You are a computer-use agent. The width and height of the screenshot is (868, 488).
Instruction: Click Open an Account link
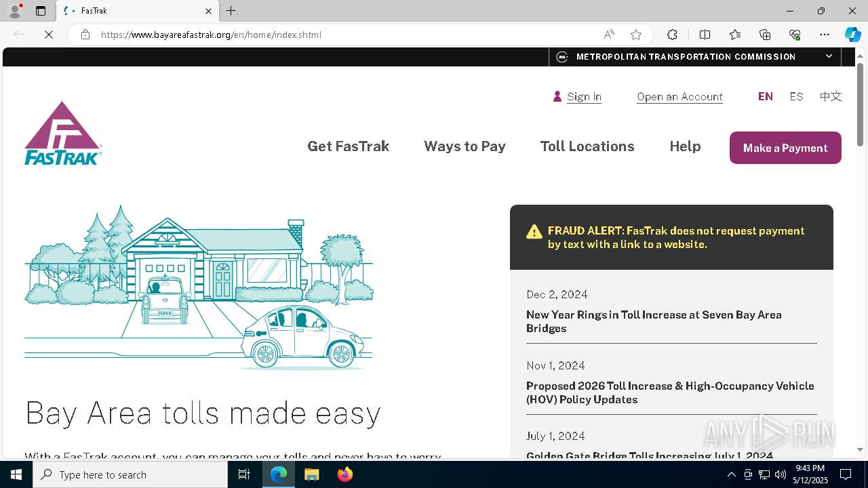(x=679, y=97)
